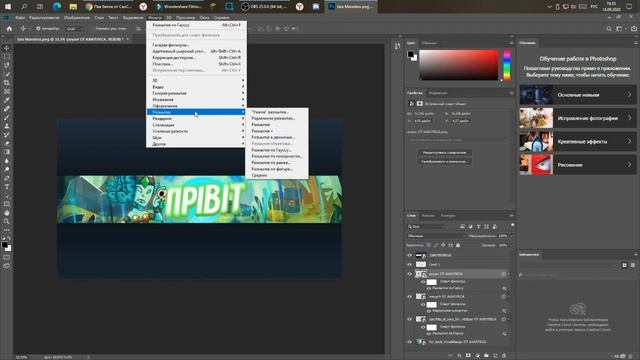Click the lock all padlock icon
This screenshot has height=360, width=640.
pos(458,245)
